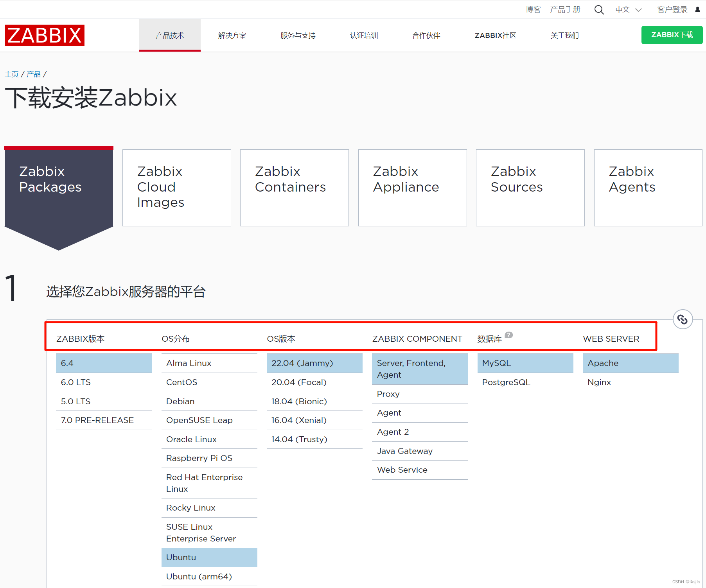Click the ZABBIX logo

click(44, 35)
